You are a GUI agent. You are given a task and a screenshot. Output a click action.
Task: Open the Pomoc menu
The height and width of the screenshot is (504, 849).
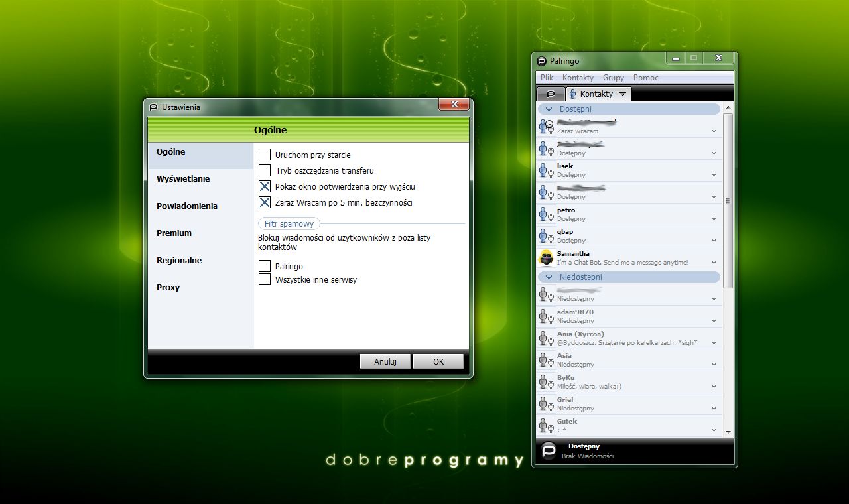(x=646, y=78)
